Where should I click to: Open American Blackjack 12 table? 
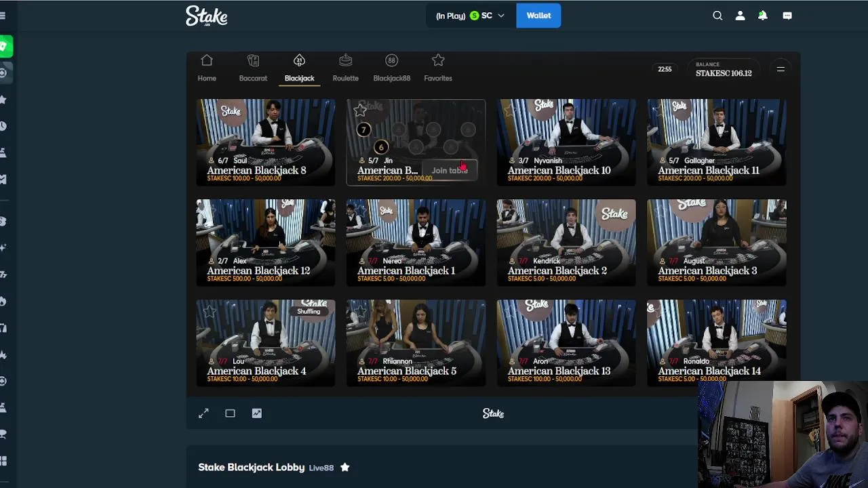265,242
